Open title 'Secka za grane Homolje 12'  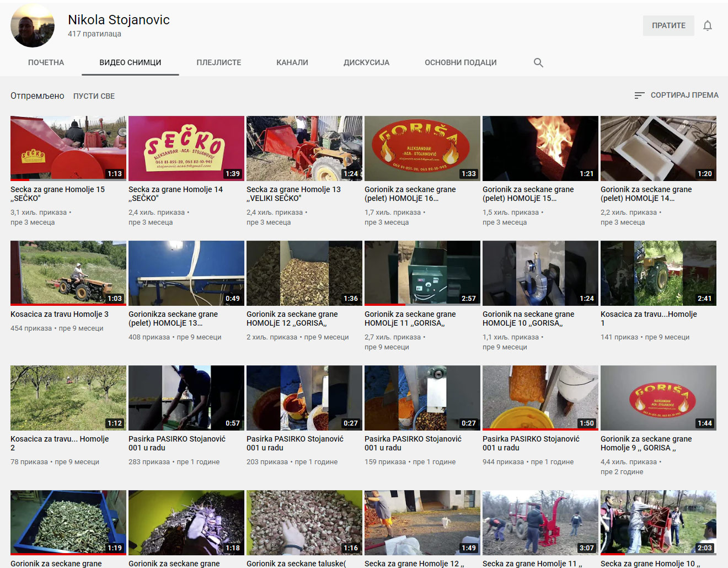414,564
